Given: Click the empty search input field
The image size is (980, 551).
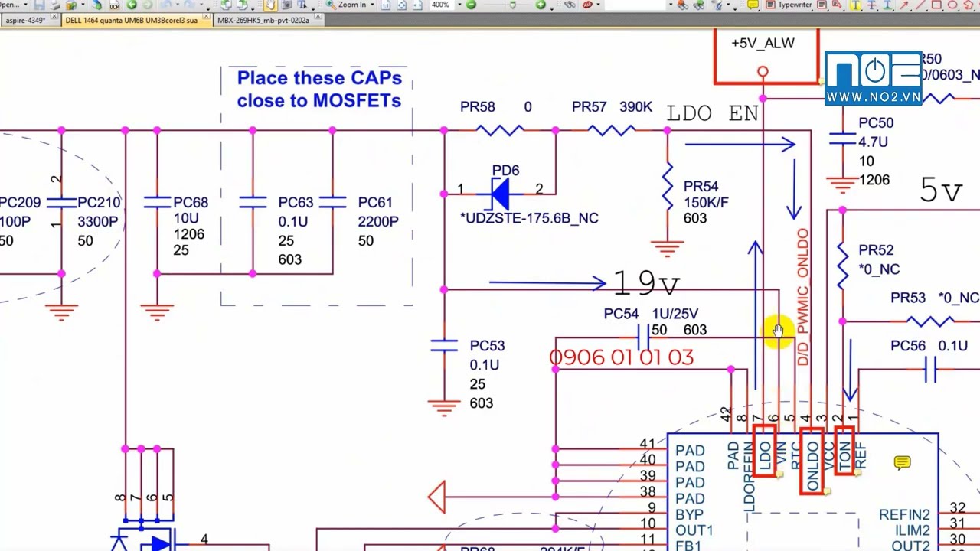Looking at the screenshot, I should tap(635, 5).
